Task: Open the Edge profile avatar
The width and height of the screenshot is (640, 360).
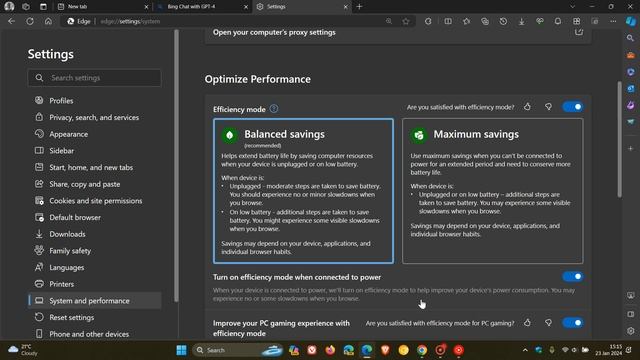Action: point(9,6)
